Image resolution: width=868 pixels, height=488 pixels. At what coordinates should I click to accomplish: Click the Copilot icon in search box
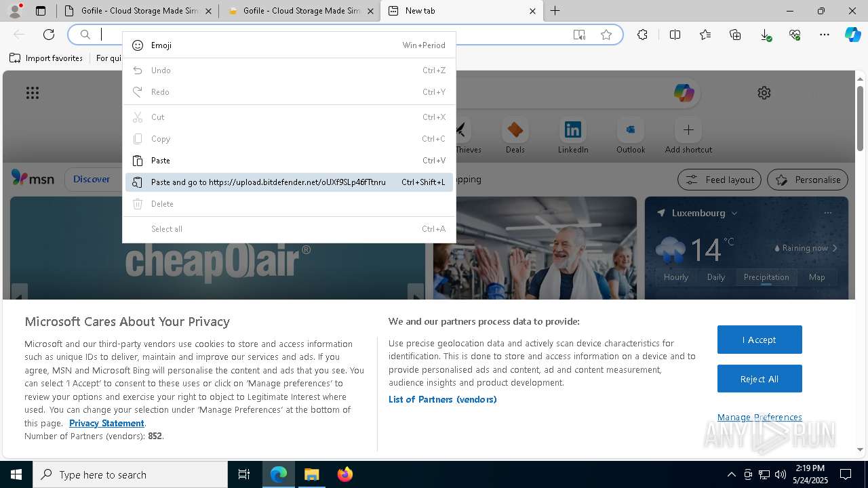click(684, 93)
